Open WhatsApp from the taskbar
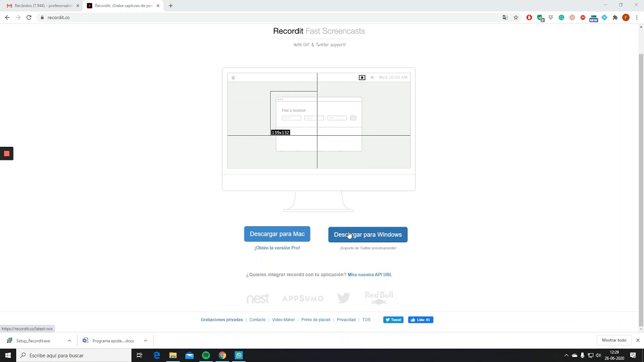Image resolution: width=644 pixels, height=362 pixels. 238,355
